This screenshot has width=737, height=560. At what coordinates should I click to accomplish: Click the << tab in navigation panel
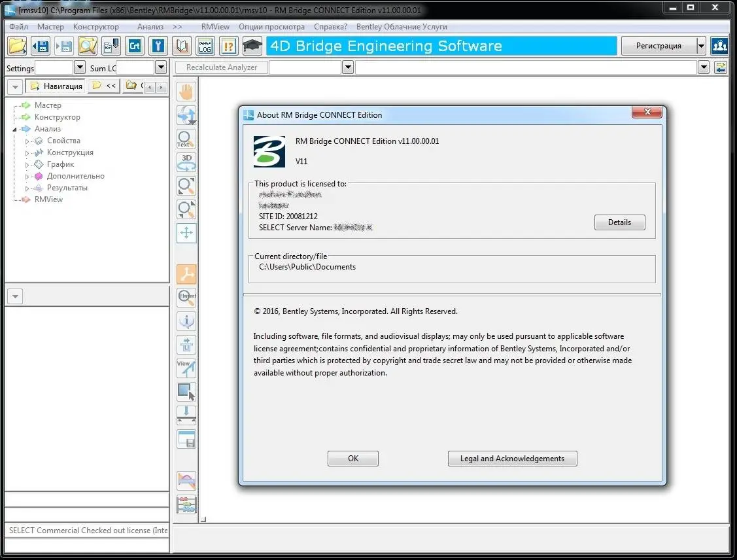coord(105,86)
